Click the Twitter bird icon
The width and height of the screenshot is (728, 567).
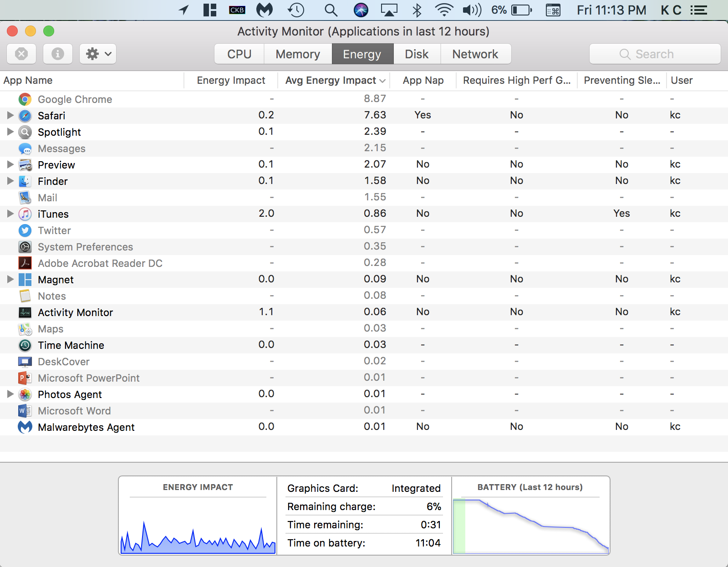click(25, 230)
